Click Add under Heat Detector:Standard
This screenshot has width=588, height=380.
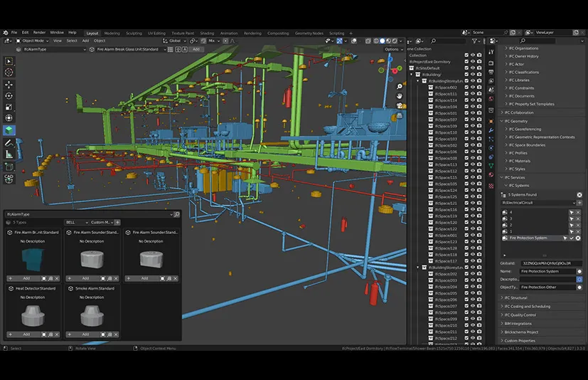pyautogui.click(x=26, y=334)
